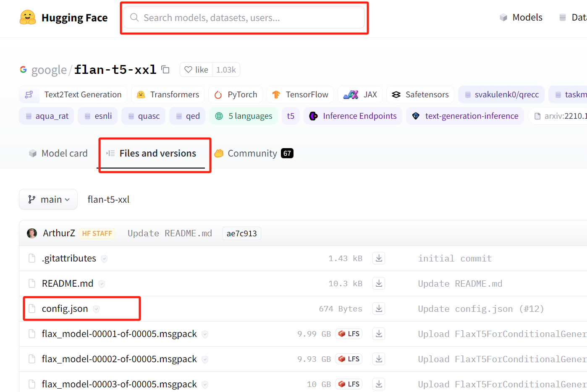
Task: Select the text-generation-inference tag
Action: pos(465,116)
